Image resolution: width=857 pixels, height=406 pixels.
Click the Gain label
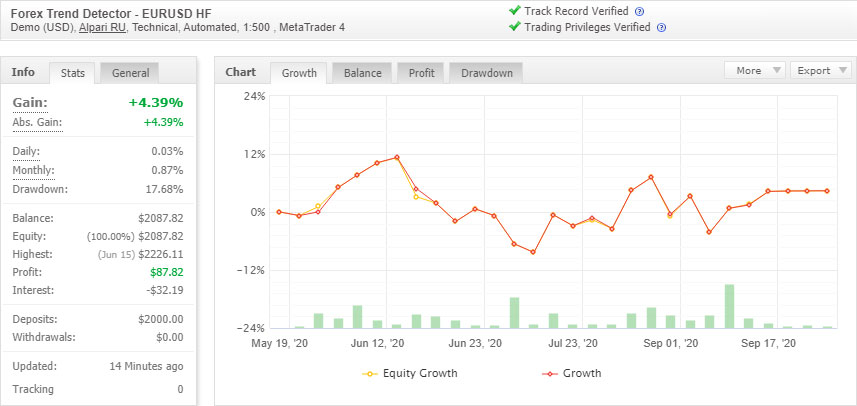tap(30, 103)
